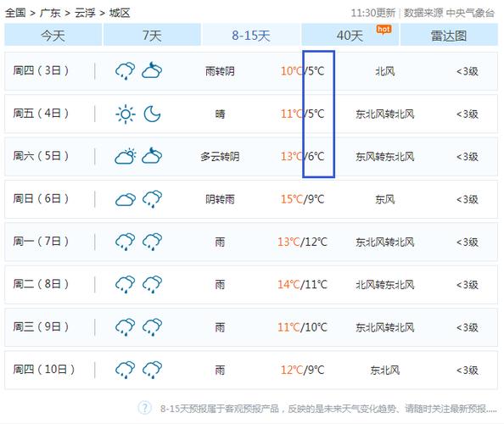Image resolution: width=504 pixels, height=424 pixels.
Task: Select the 周日 (6日) date label
Action: [41, 198]
